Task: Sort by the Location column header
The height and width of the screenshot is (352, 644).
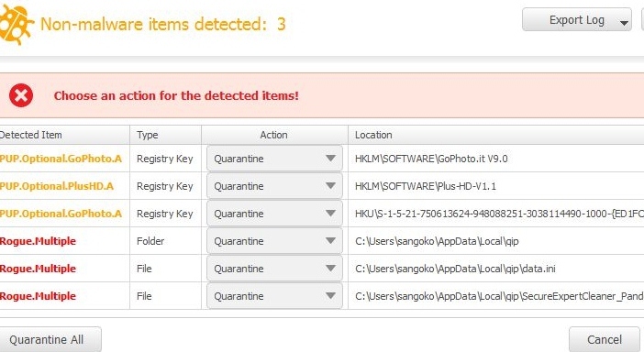Action: click(x=496, y=135)
